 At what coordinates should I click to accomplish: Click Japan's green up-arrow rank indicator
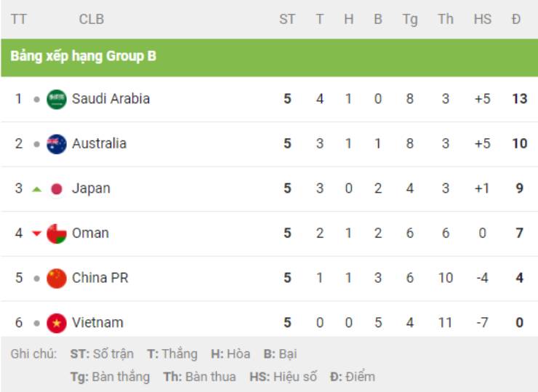(36, 189)
